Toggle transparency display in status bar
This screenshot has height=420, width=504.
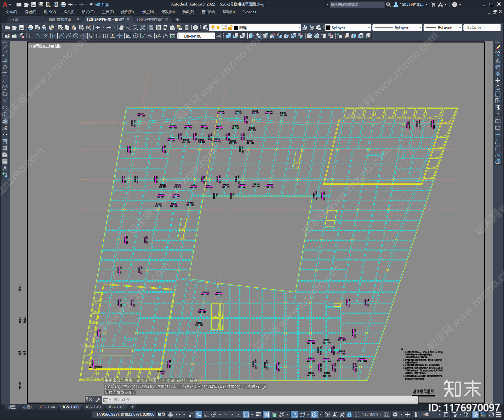266,414
